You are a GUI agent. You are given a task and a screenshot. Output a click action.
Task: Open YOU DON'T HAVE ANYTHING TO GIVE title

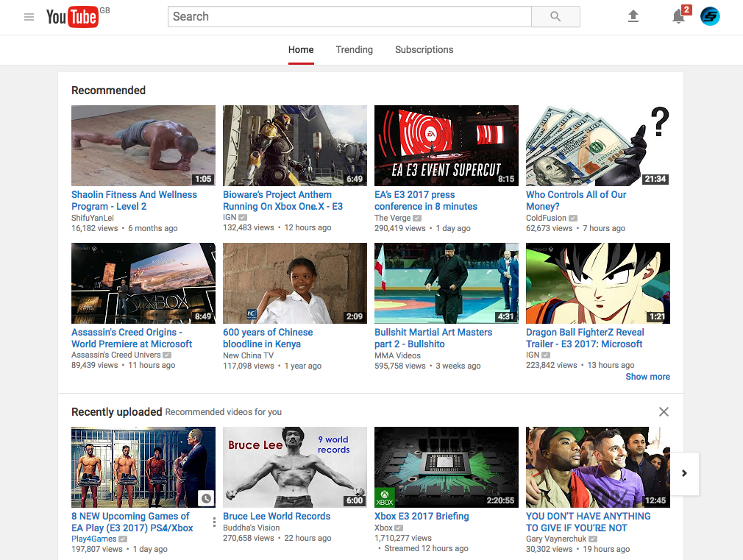click(x=589, y=522)
